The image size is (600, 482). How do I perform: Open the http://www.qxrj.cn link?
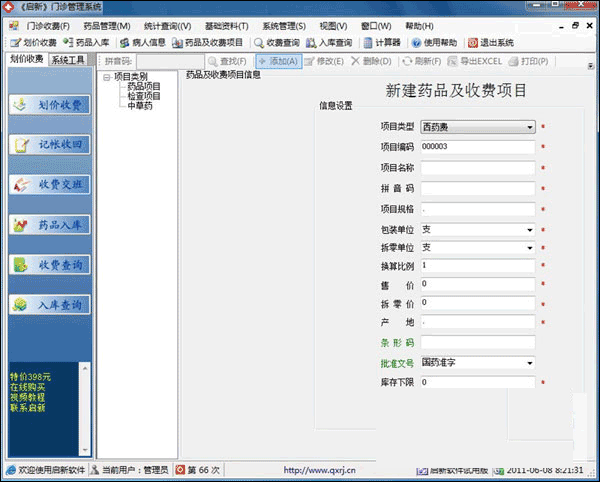point(320,470)
